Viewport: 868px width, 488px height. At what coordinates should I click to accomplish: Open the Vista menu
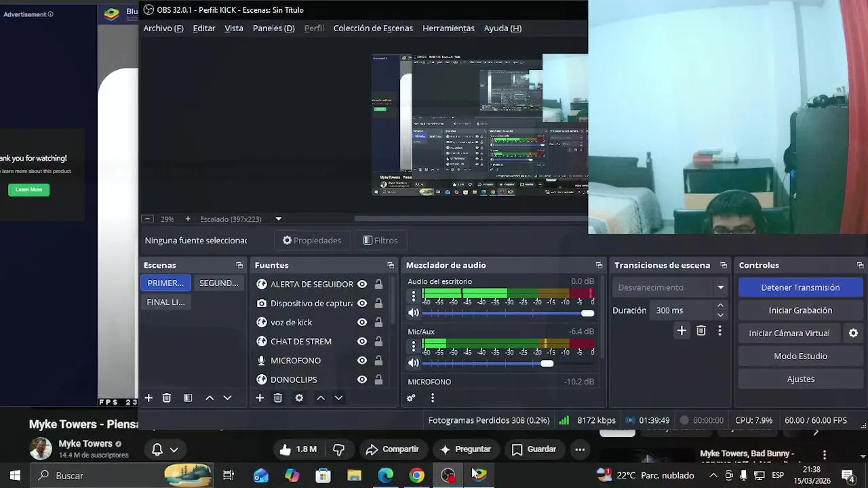pos(234,28)
